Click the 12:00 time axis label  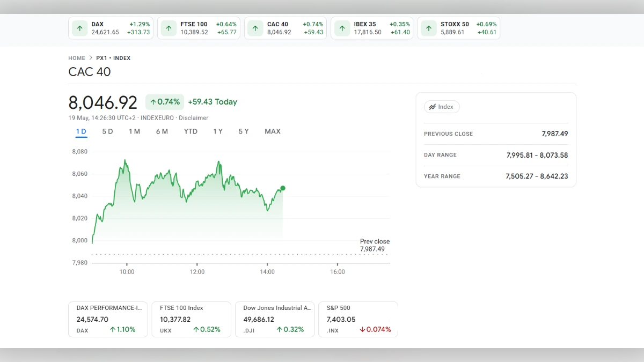click(197, 272)
